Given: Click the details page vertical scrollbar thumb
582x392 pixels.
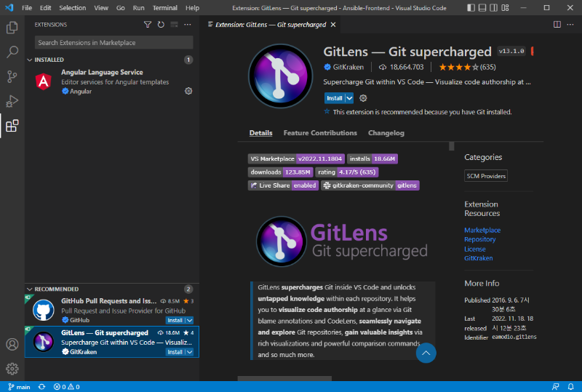Looking at the screenshot, I should coord(451,146).
